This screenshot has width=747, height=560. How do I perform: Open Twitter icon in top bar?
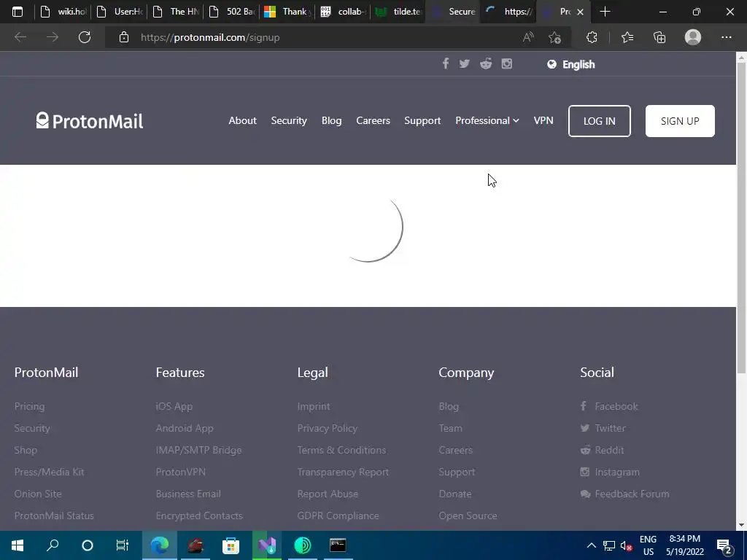point(465,64)
